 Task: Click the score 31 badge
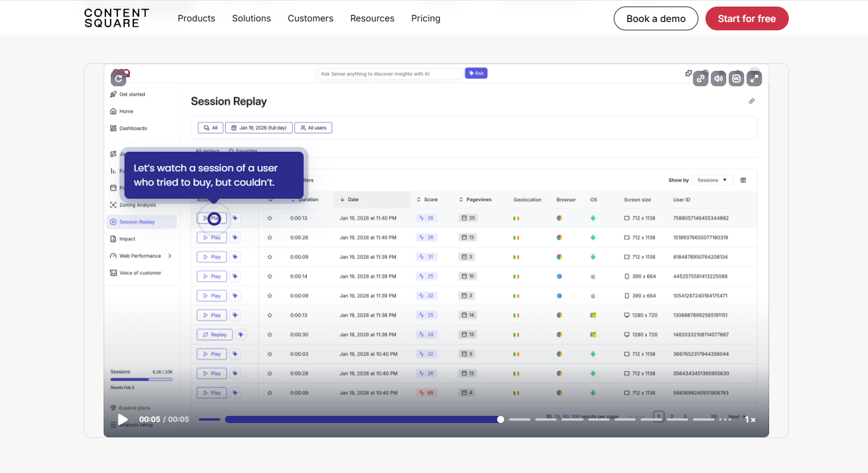point(426,257)
